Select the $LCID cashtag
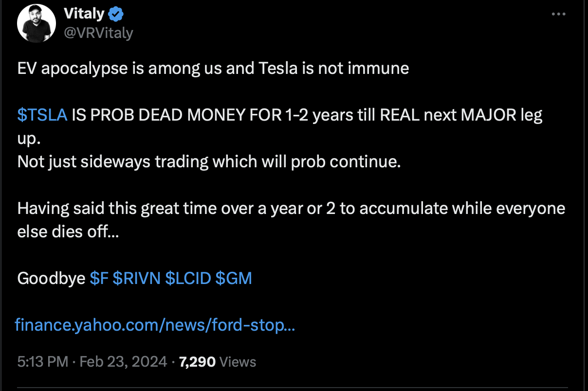The image size is (588, 391). tap(188, 279)
